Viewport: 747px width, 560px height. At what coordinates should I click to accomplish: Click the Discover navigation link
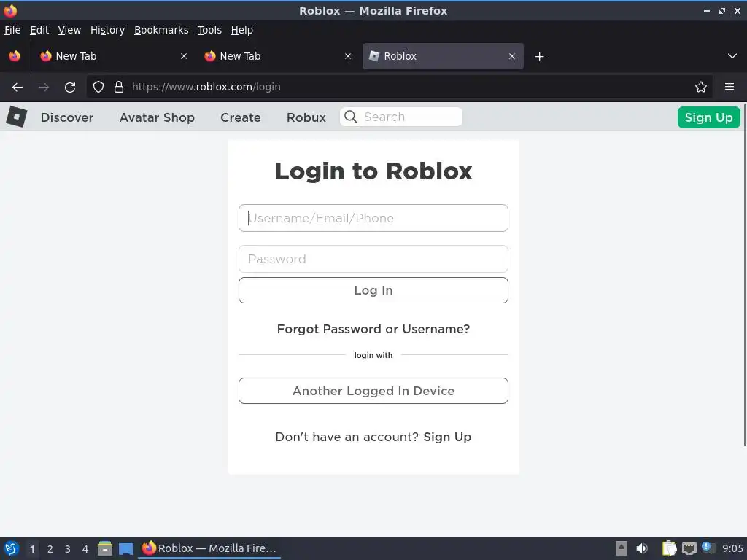coord(67,117)
